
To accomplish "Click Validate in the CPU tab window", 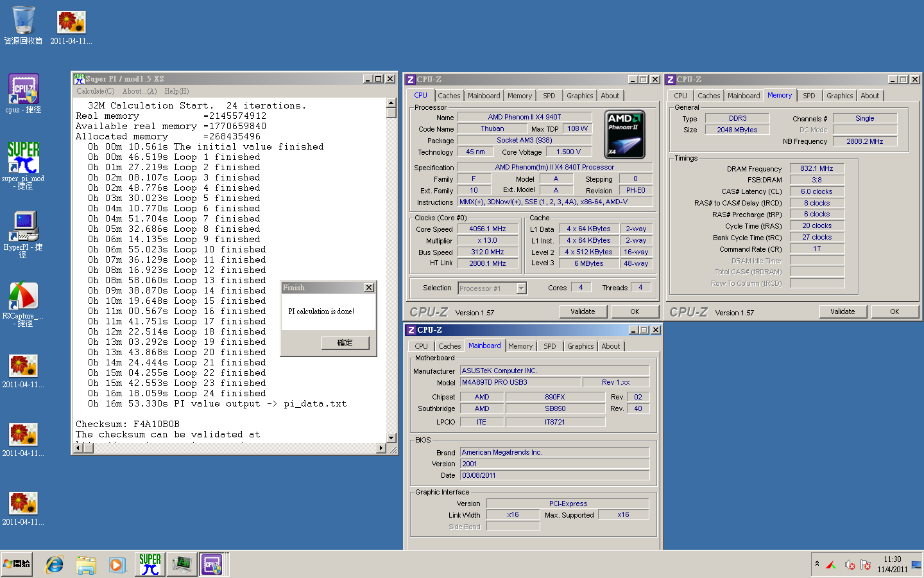I will (x=583, y=311).
